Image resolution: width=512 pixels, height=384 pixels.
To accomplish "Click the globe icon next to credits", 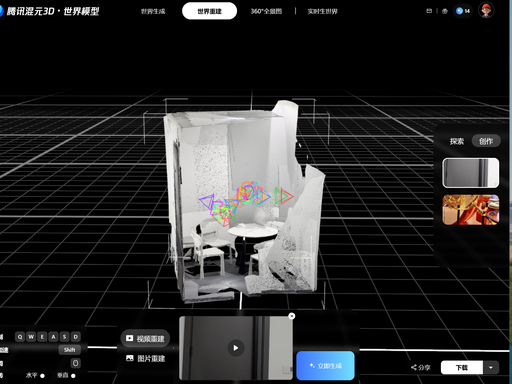I will [x=445, y=11].
